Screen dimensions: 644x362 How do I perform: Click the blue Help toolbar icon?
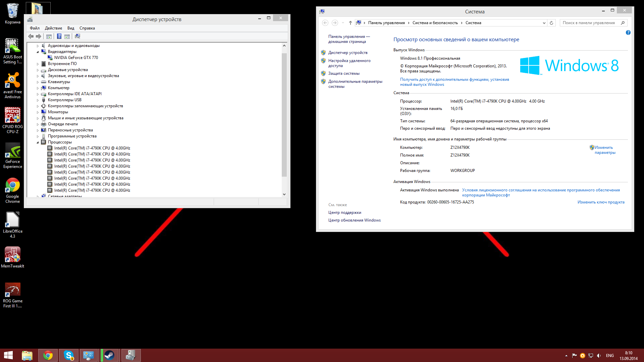59,36
